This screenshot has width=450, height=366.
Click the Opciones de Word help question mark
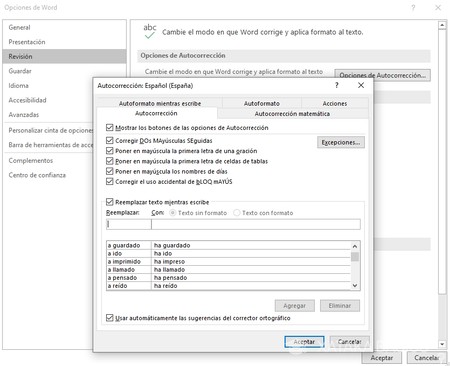coord(413,7)
